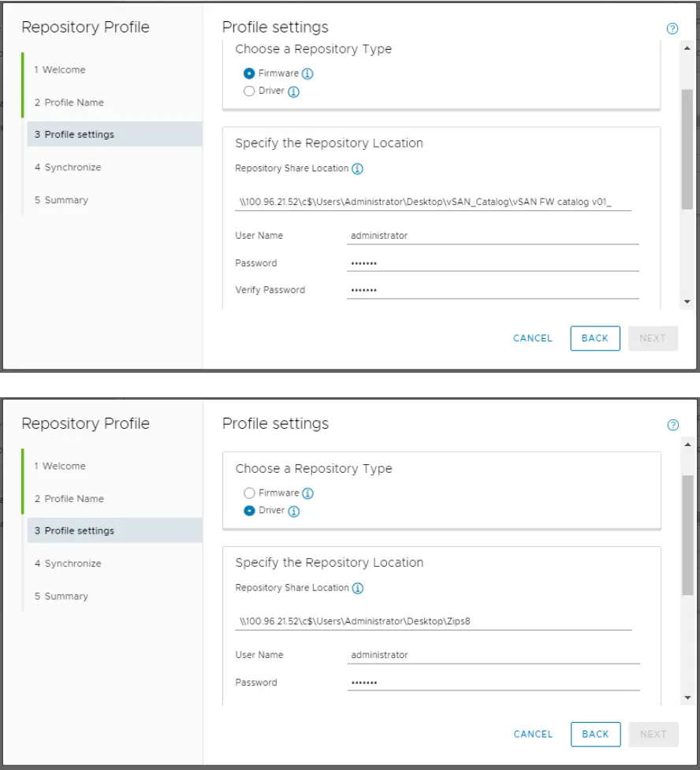This screenshot has height=770, width=700.
Task: Click Share Location info icon above Zips8 path
Action: pyautogui.click(x=357, y=588)
